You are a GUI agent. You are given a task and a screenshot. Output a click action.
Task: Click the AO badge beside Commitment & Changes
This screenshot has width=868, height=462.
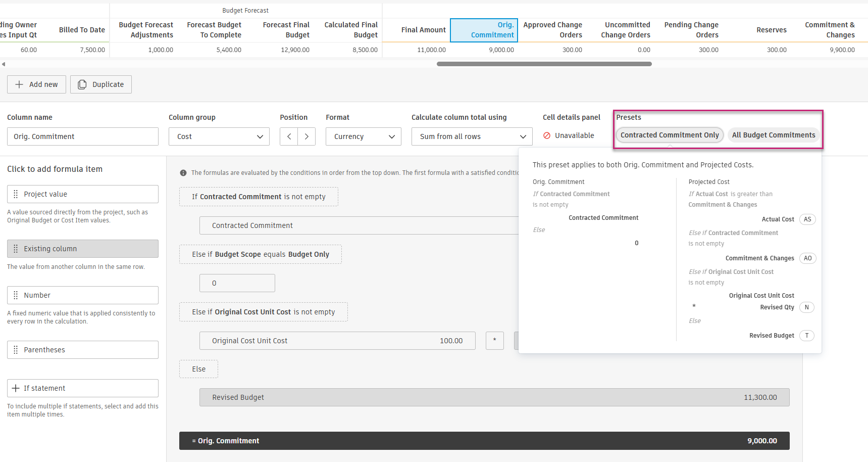(807, 258)
